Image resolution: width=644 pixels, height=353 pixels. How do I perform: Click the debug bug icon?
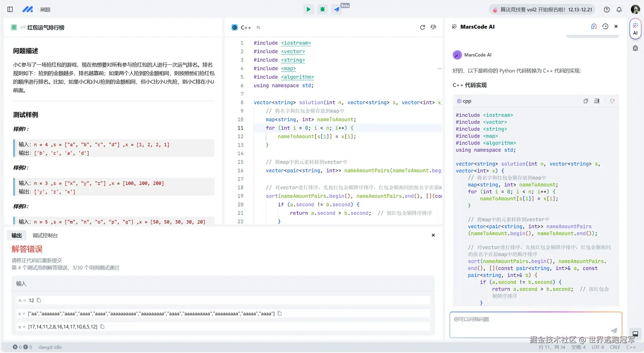point(322,9)
